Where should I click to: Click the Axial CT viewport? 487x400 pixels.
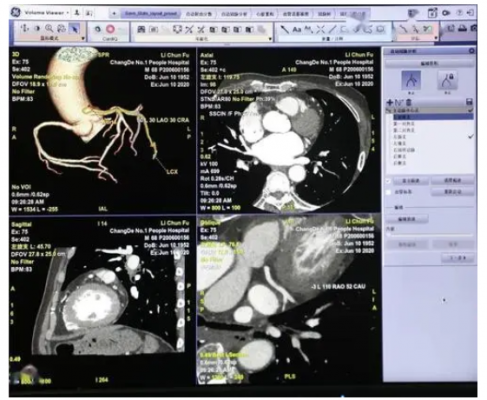tap(289, 131)
